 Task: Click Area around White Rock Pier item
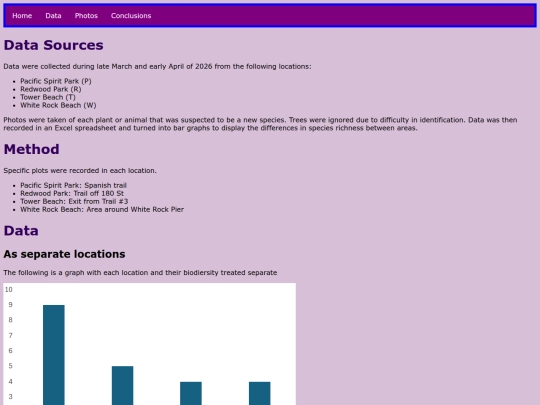point(102,209)
